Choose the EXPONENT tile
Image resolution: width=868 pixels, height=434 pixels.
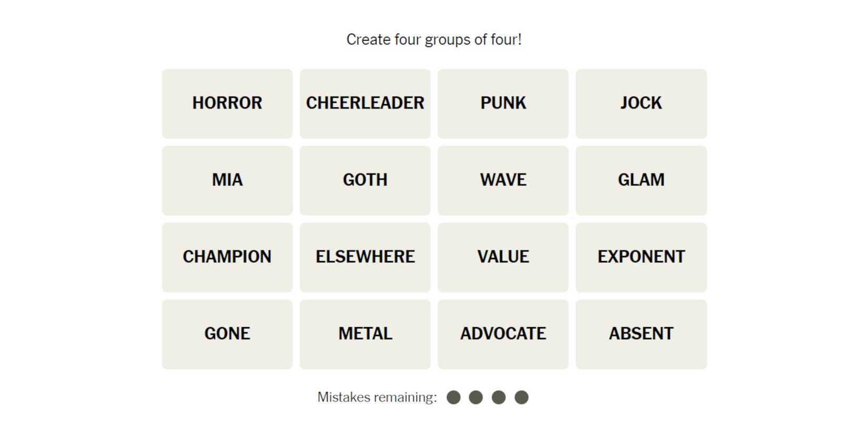(x=641, y=257)
